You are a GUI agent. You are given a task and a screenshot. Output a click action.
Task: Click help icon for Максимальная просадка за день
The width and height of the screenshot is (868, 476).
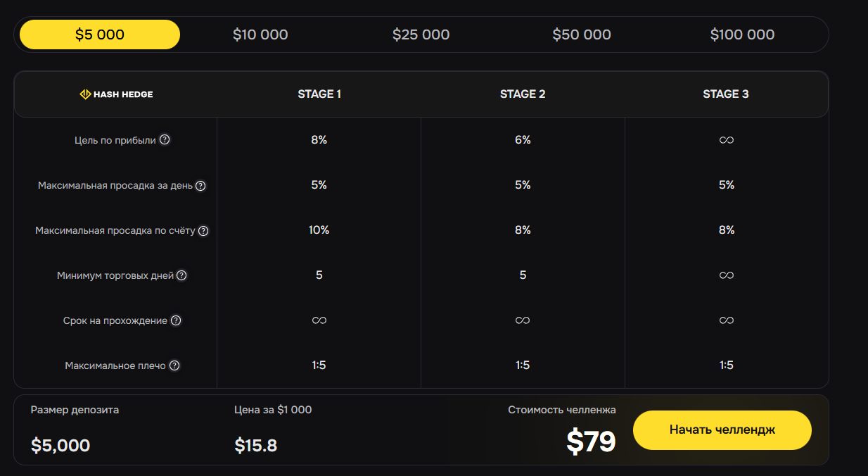click(200, 185)
